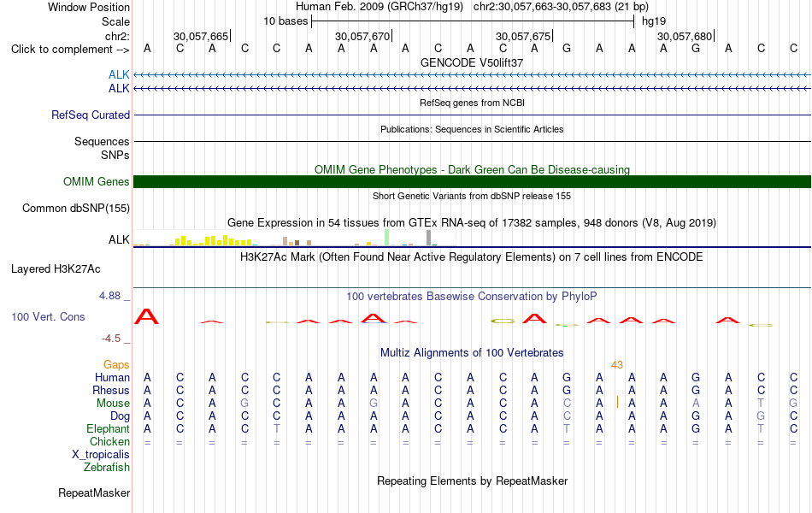The image size is (812, 513).
Task: Click the Sequences track label
Action: 102,141
